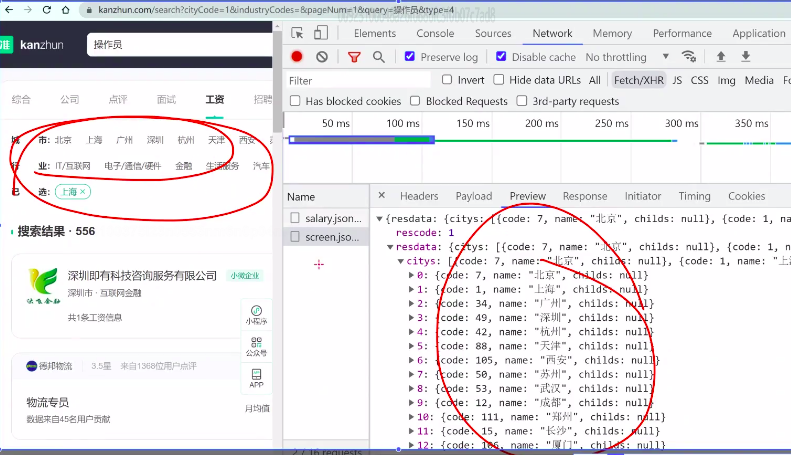Viewport: 791px width, 455px height.
Task: Check the screen.json request checkbox
Action: [x=295, y=237]
